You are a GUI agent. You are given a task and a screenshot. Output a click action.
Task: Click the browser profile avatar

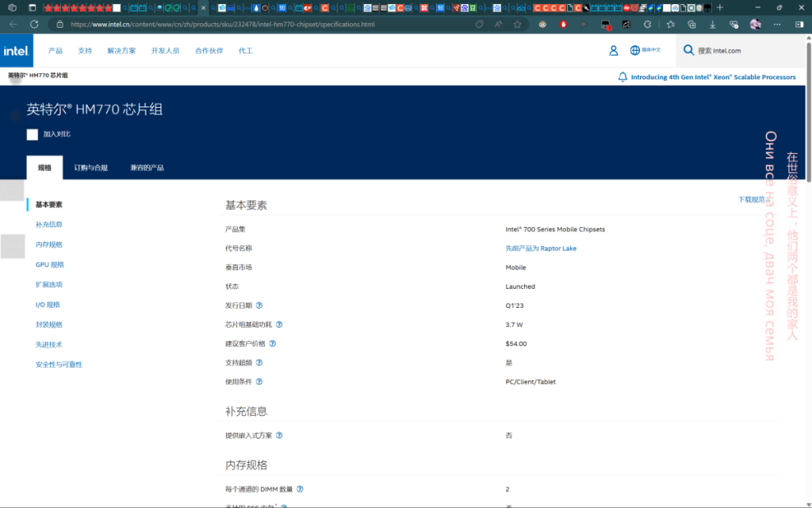pyautogui.click(x=756, y=25)
